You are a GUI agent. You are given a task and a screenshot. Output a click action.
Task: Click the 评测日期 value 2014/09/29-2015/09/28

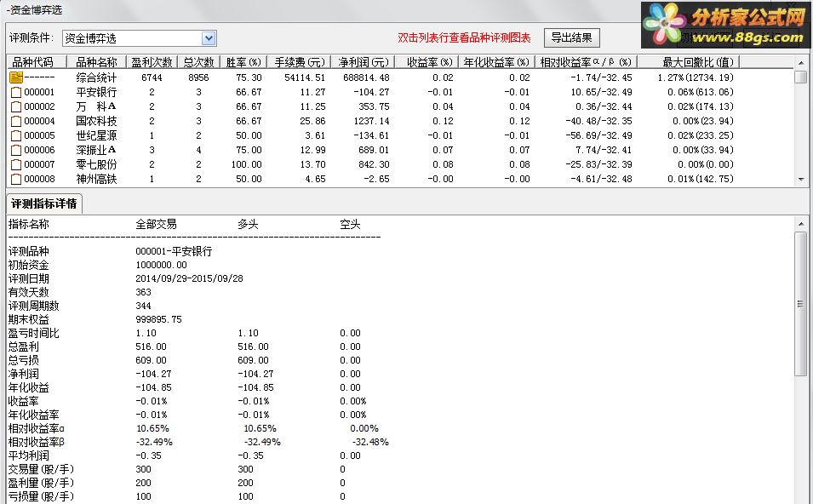tap(189, 278)
